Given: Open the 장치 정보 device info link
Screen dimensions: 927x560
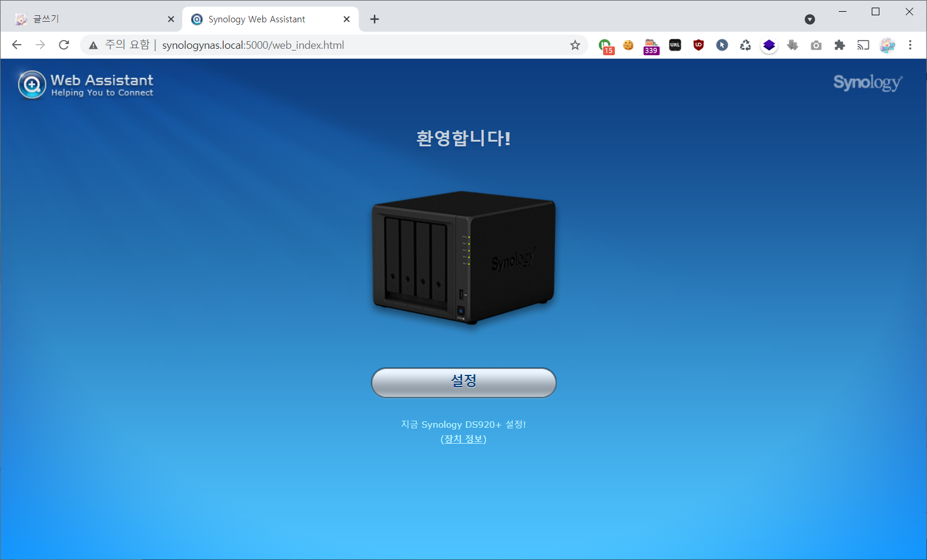Looking at the screenshot, I should [x=463, y=439].
